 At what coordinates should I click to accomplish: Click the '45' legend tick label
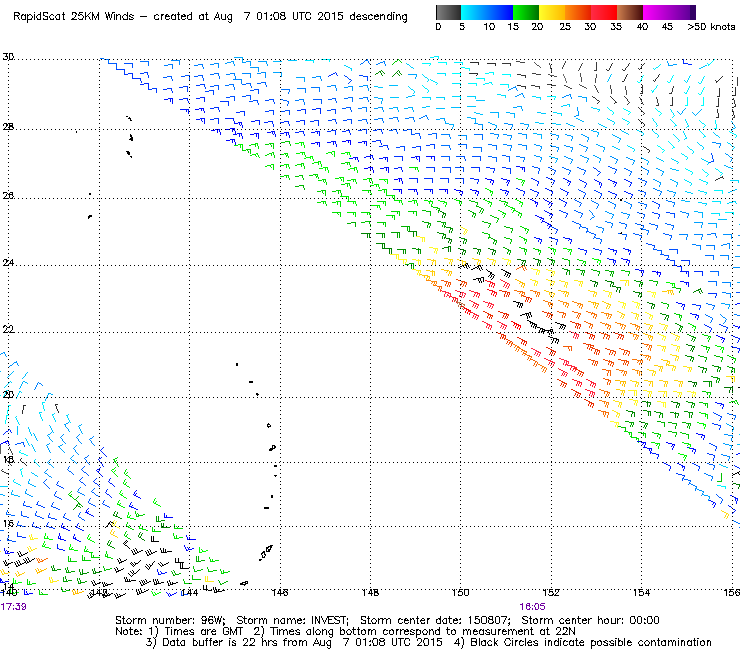667,27
